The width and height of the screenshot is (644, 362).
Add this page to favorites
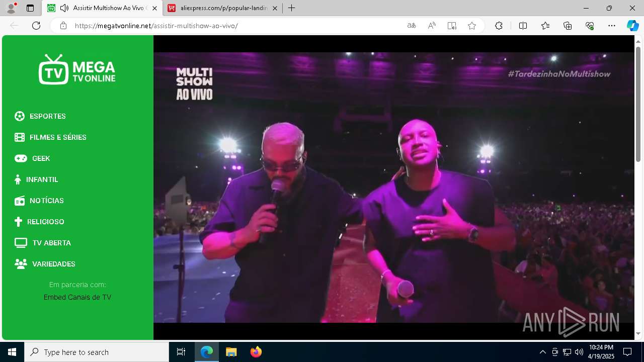tap(472, 26)
